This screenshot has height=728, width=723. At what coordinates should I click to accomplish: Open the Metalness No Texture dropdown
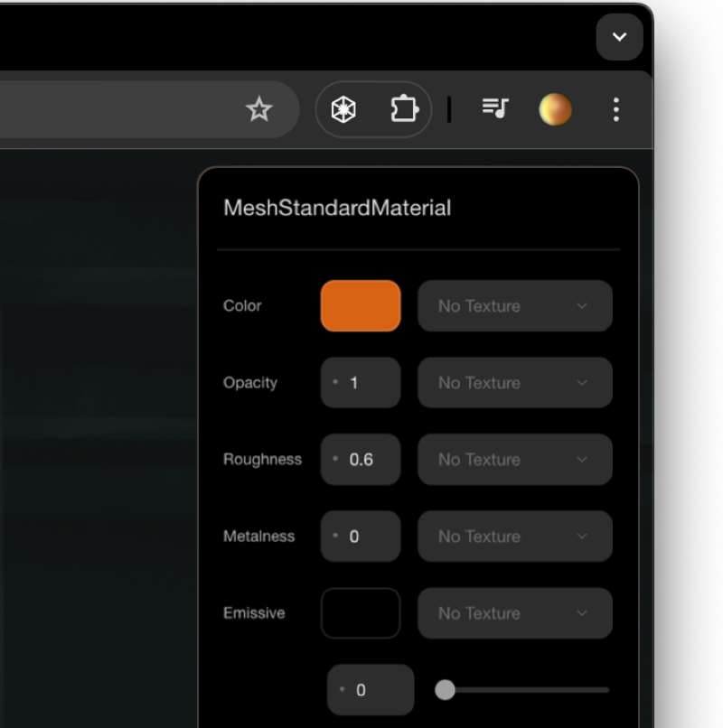[515, 537]
